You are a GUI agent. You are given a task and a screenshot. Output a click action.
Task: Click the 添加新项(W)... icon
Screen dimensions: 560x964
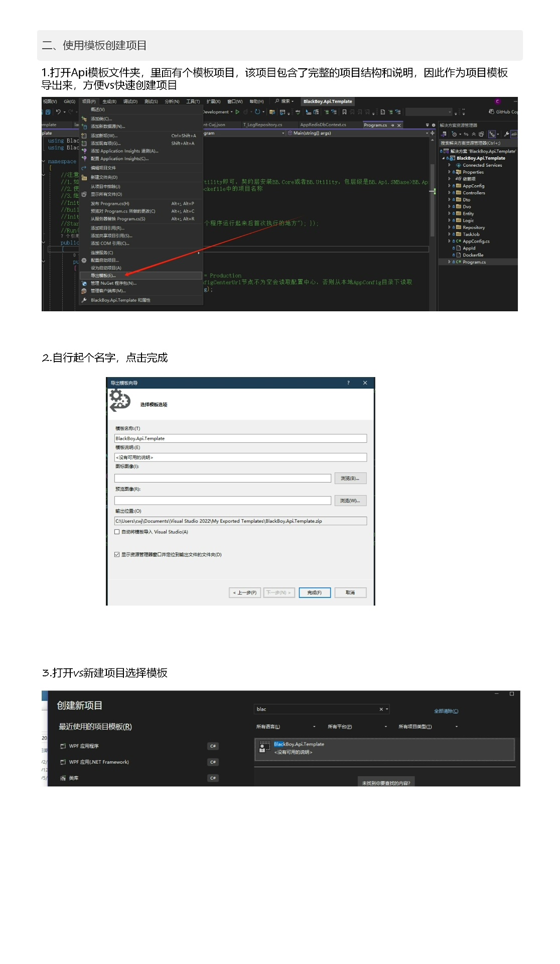click(x=84, y=136)
